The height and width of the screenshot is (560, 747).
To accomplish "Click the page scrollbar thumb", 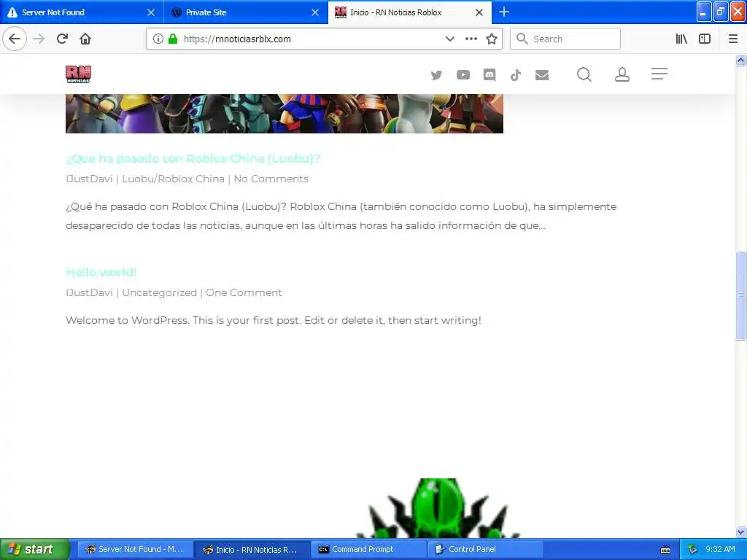I will 740,295.
